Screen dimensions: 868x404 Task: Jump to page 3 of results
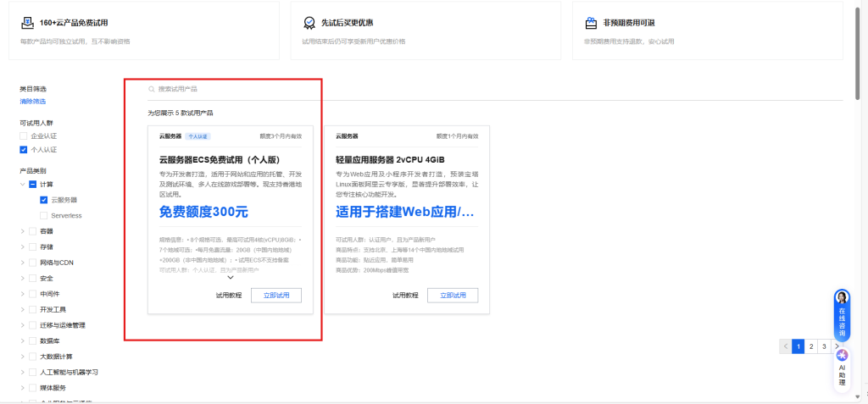coord(824,346)
